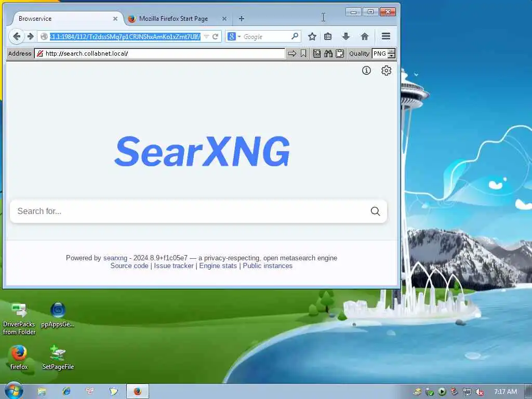532x399 pixels.
Task: Select DriverPacks from Folder desktop icon
Action: pyautogui.click(x=19, y=318)
